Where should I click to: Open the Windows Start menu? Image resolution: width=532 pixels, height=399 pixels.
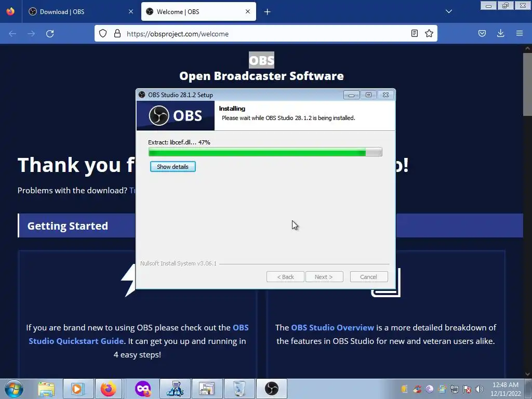click(14, 389)
